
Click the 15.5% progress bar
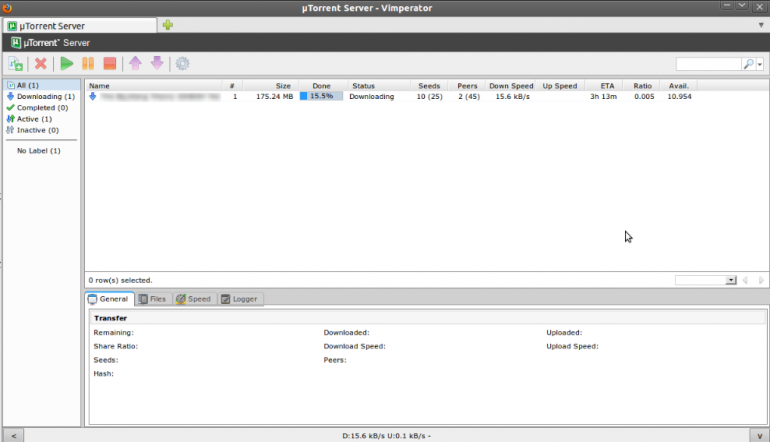(321, 97)
